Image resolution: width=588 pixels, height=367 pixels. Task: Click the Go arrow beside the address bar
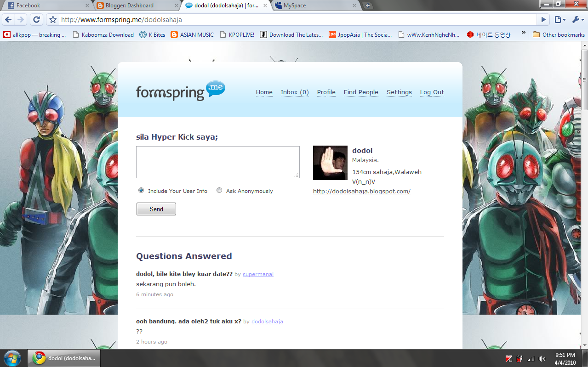coord(543,20)
